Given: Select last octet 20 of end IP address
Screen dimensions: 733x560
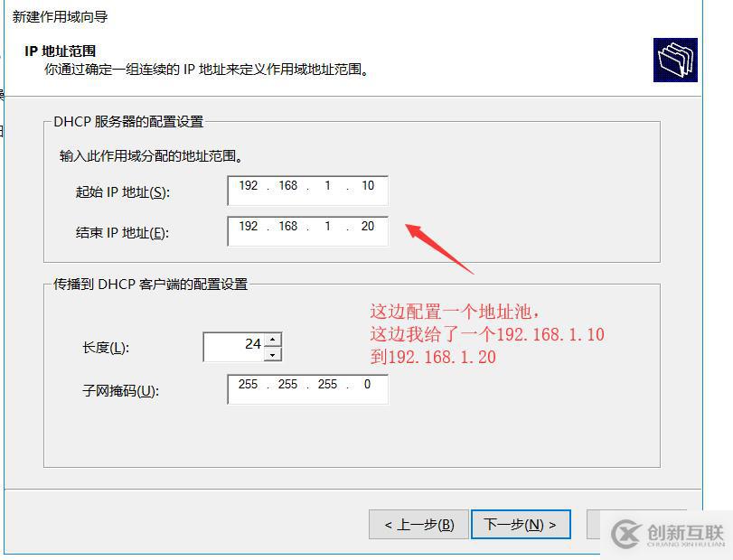Looking at the screenshot, I should pos(368,227).
